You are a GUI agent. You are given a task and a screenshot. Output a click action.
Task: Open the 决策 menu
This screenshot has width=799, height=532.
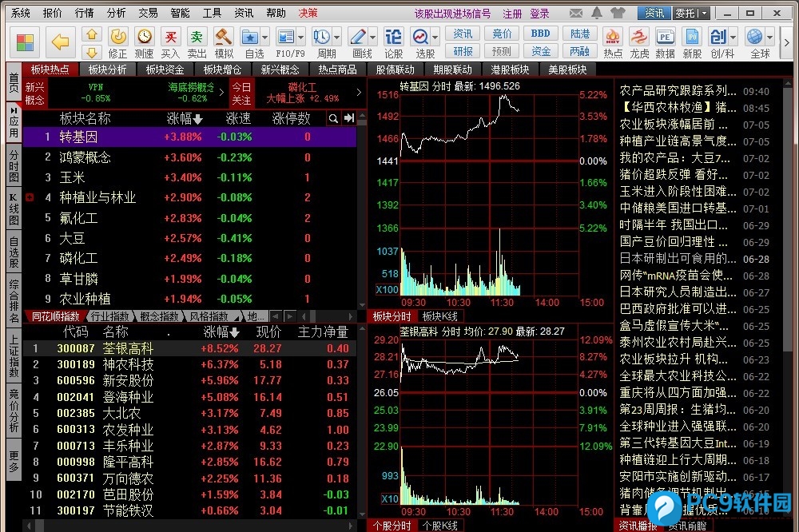coord(308,14)
